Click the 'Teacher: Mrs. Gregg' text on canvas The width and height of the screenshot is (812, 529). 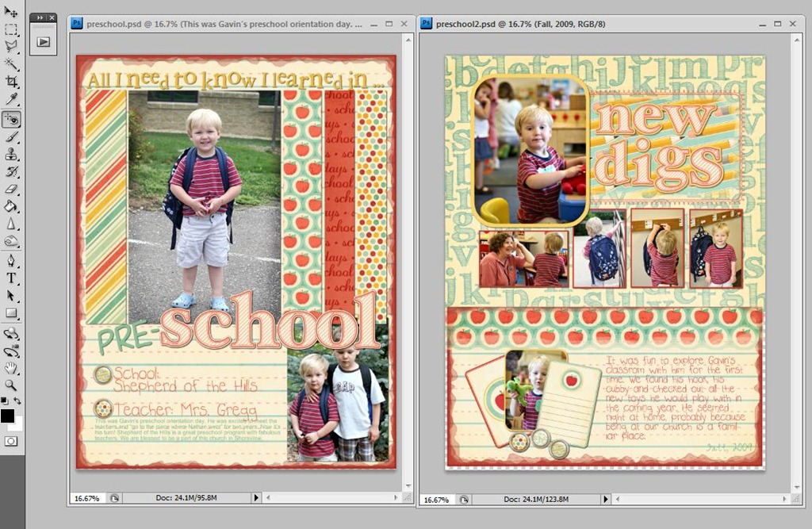[x=185, y=410]
